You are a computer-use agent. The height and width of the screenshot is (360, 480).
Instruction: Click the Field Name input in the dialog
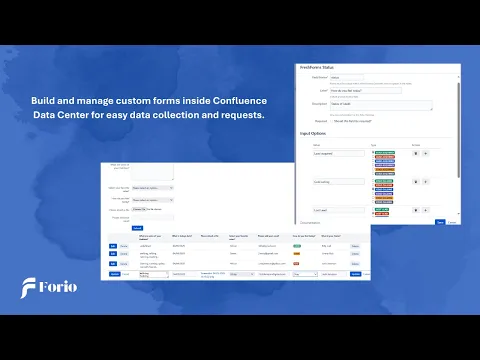click(347, 77)
